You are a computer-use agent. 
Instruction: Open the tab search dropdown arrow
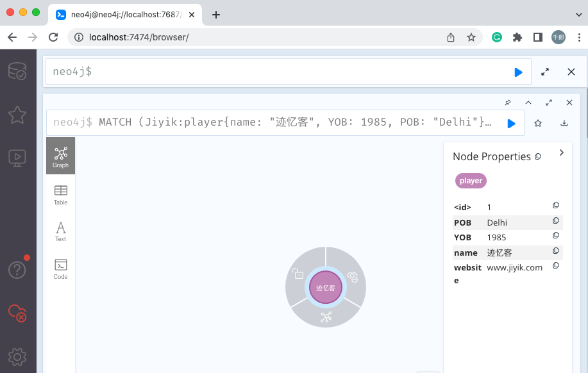pos(578,15)
